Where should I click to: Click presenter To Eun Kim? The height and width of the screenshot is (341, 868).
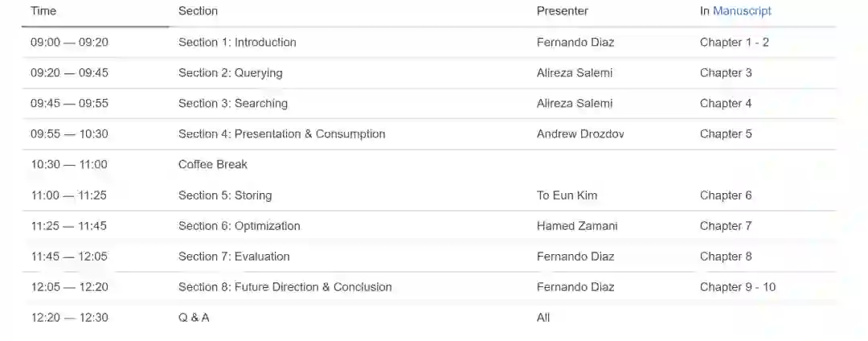click(567, 195)
